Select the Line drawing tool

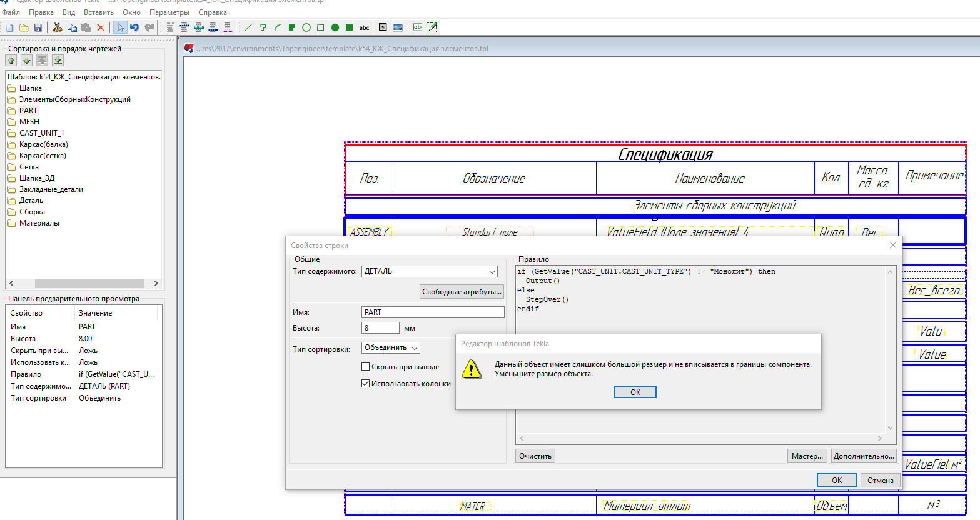coord(248,27)
